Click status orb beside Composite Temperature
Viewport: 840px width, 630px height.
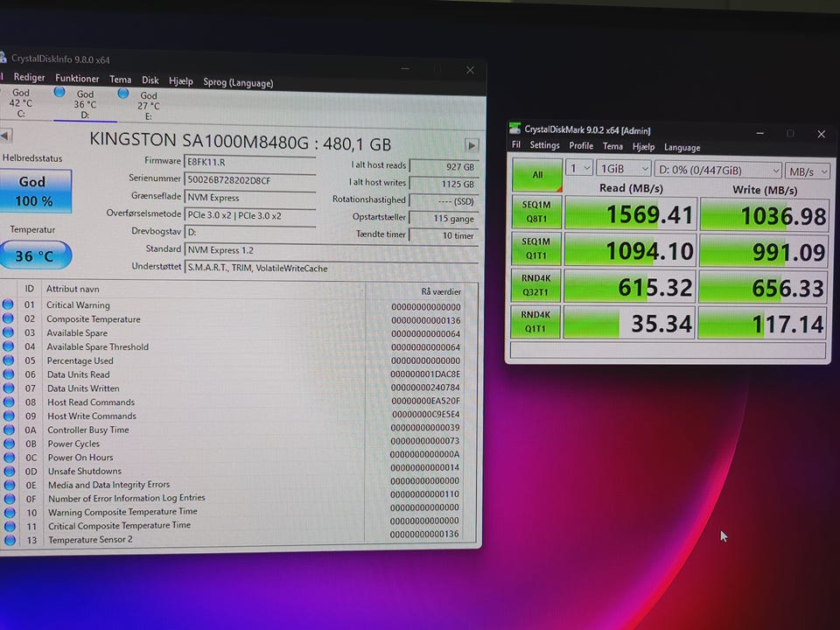tap(8, 318)
